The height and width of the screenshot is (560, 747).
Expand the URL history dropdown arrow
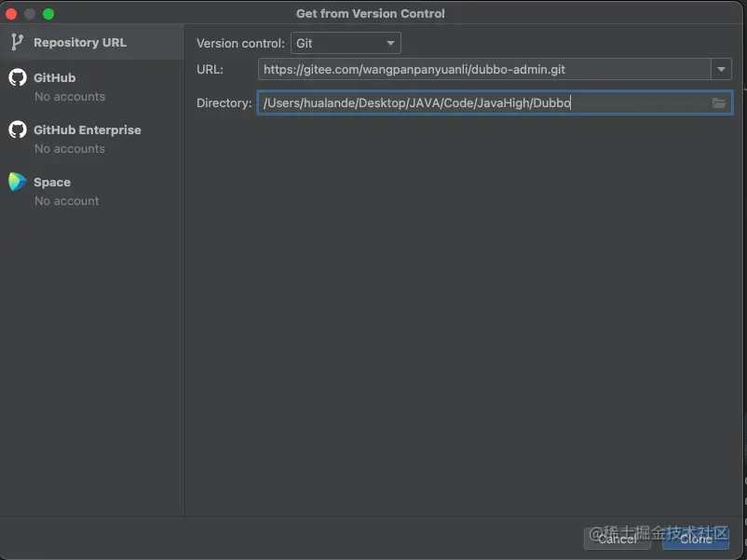[721, 70]
